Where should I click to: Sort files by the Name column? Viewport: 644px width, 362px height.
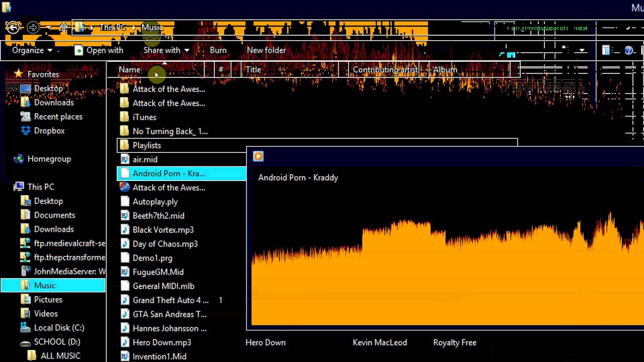tap(130, 70)
